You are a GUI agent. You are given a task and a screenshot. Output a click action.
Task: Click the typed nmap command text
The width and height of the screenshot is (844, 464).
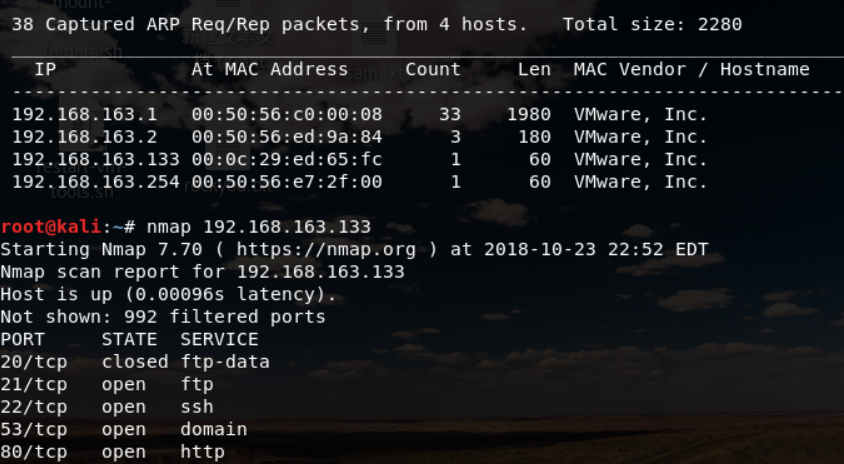click(x=265, y=227)
